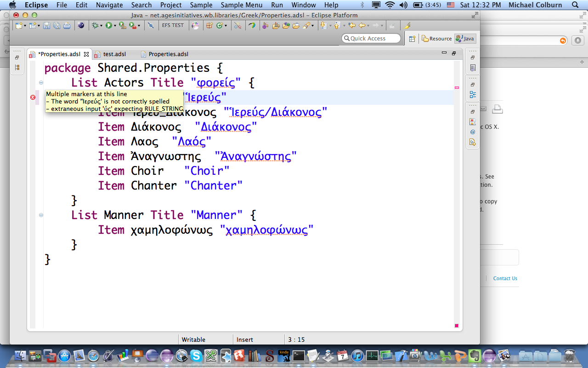Click the External Tools run icon
Screen dimensions: 588x368
[133, 25]
